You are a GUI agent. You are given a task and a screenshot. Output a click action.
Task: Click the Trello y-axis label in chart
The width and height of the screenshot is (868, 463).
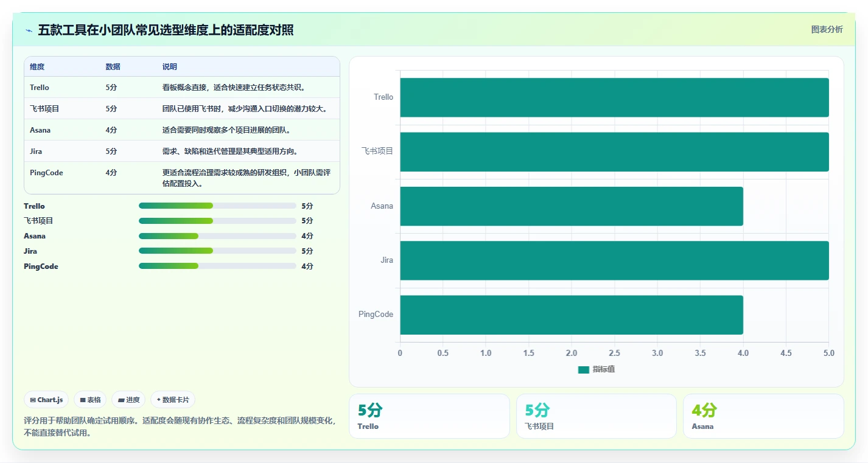[383, 97]
